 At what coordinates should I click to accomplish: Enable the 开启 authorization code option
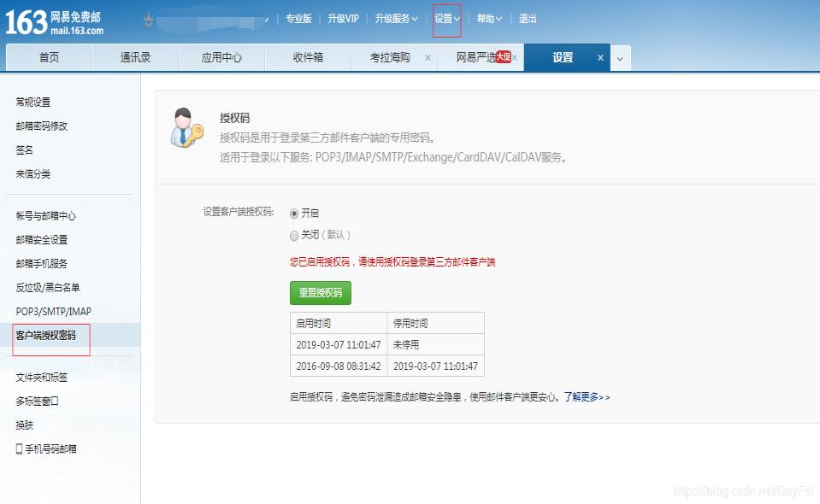[292, 214]
